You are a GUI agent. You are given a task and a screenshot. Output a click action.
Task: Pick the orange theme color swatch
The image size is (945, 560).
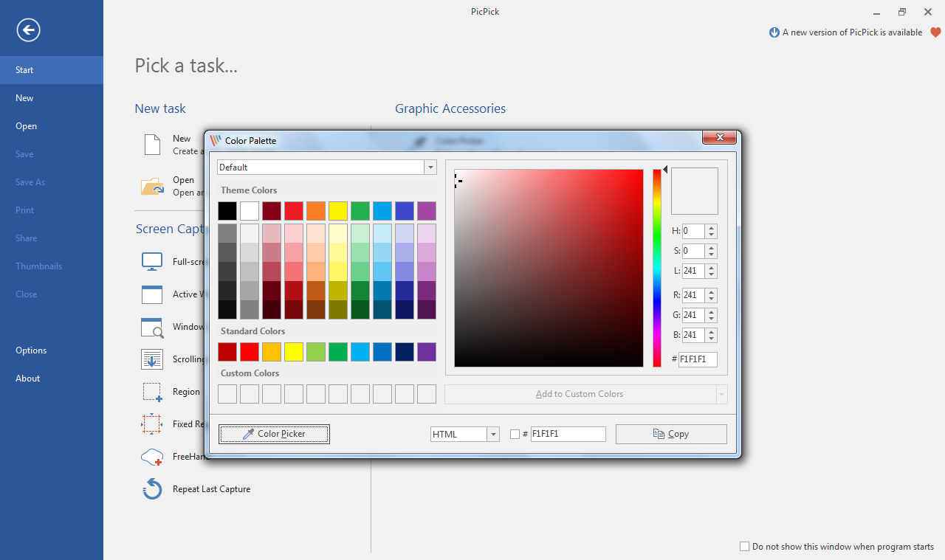coord(316,211)
